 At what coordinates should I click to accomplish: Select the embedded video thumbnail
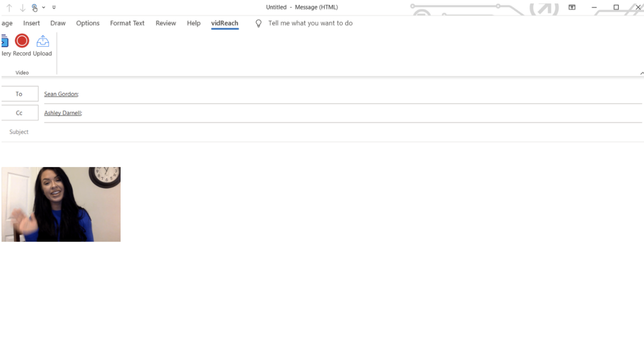pyautogui.click(x=61, y=204)
